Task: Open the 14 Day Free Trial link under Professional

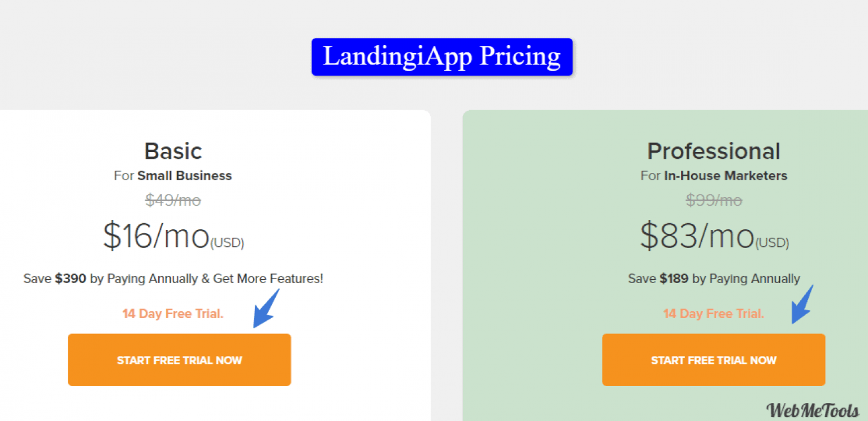Action: click(x=714, y=313)
